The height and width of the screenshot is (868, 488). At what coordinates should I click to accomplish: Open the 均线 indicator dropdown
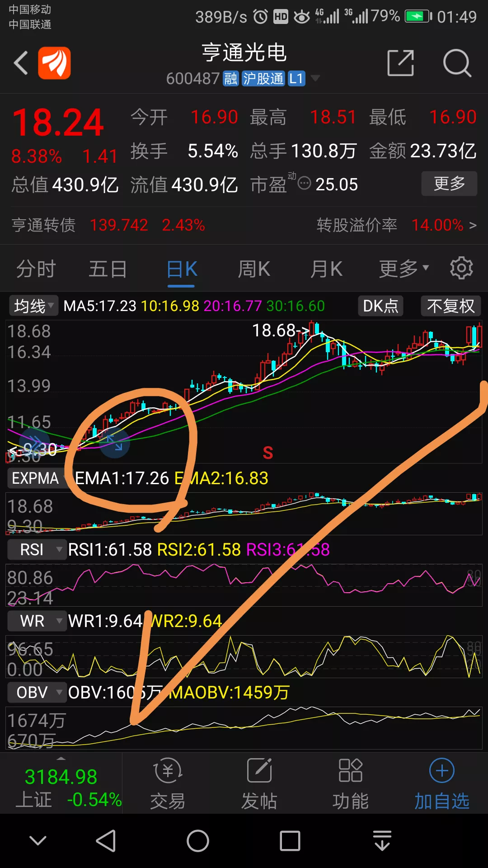pyautogui.click(x=33, y=306)
